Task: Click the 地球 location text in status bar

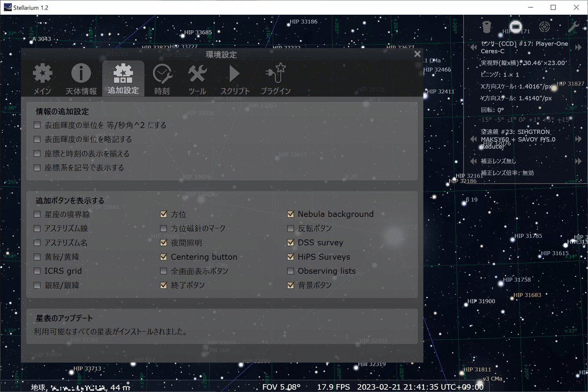Action: click(x=38, y=388)
